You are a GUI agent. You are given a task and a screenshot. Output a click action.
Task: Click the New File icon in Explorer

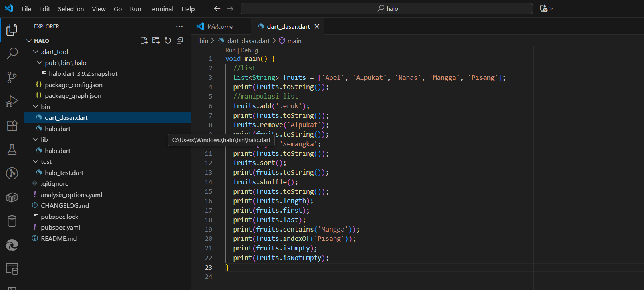[x=144, y=40]
